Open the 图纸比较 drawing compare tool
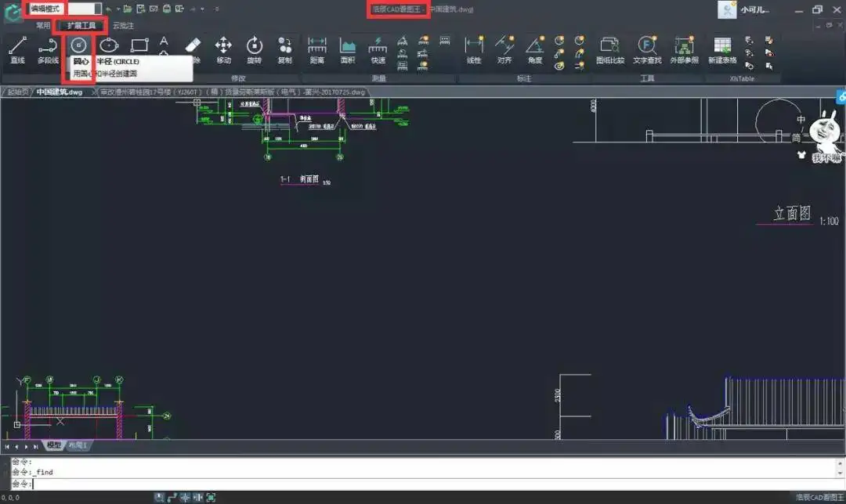 click(x=610, y=49)
